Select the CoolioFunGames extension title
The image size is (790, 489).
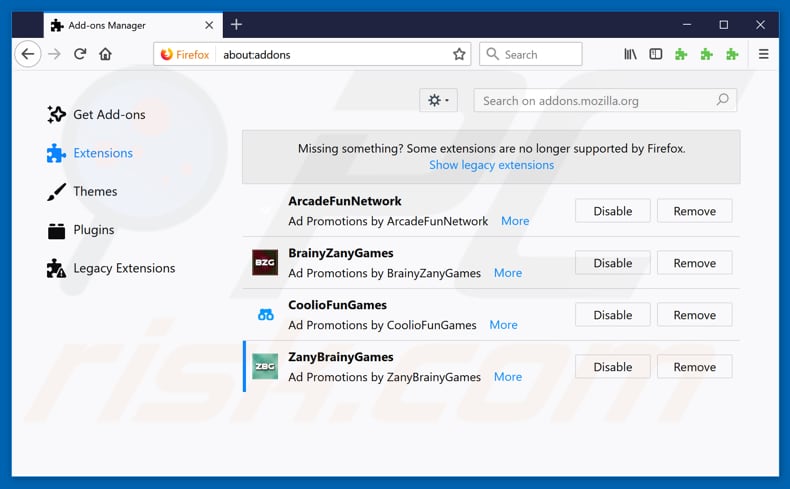click(x=337, y=305)
